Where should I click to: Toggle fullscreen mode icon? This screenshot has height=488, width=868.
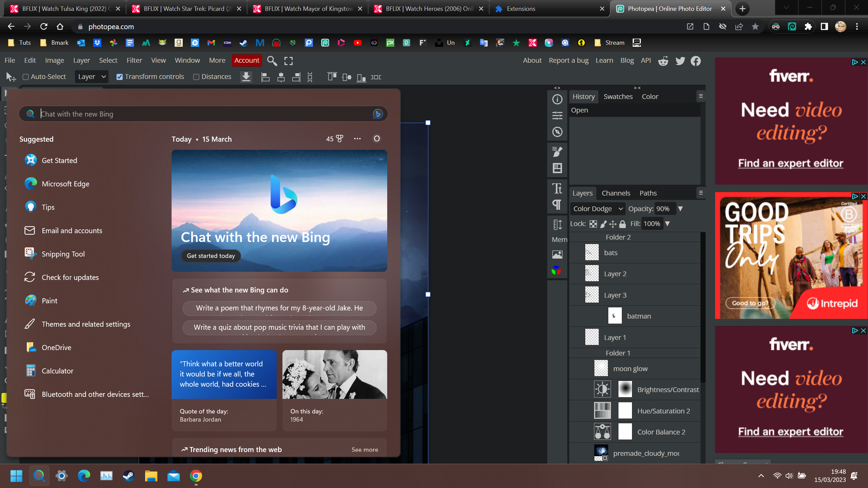tap(289, 61)
